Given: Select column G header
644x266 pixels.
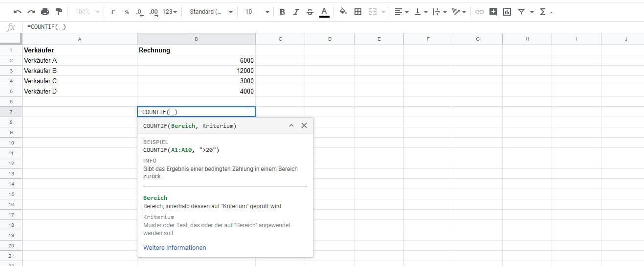Looking at the screenshot, I should click(x=478, y=39).
